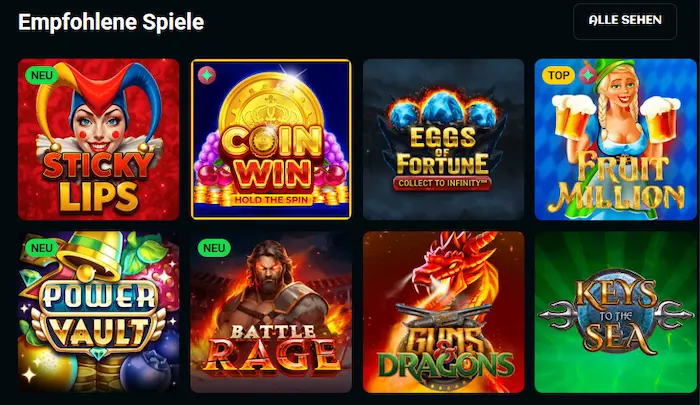The height and width of the screenshot is (405, 700).
Task: Select the Keys to the Sea game
Action: [x=616, y=312]
